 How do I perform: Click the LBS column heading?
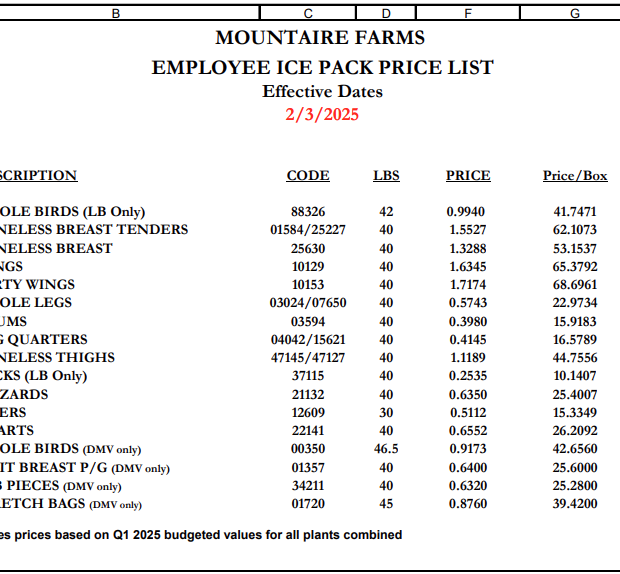click(x=386, y=176)
